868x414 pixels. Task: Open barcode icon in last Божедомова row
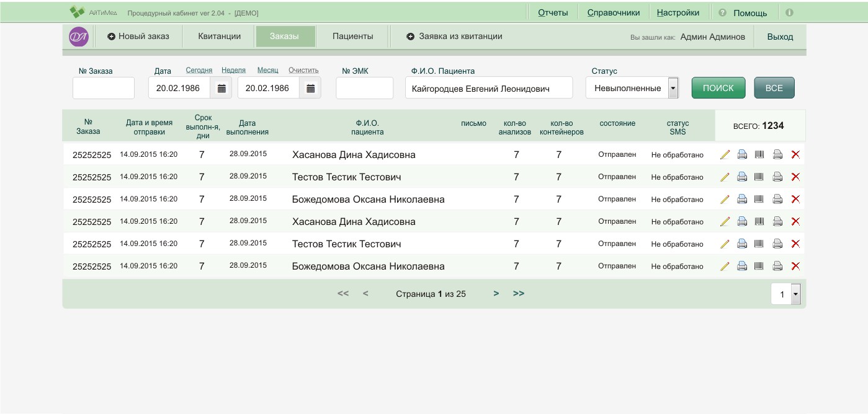[759, 266]
